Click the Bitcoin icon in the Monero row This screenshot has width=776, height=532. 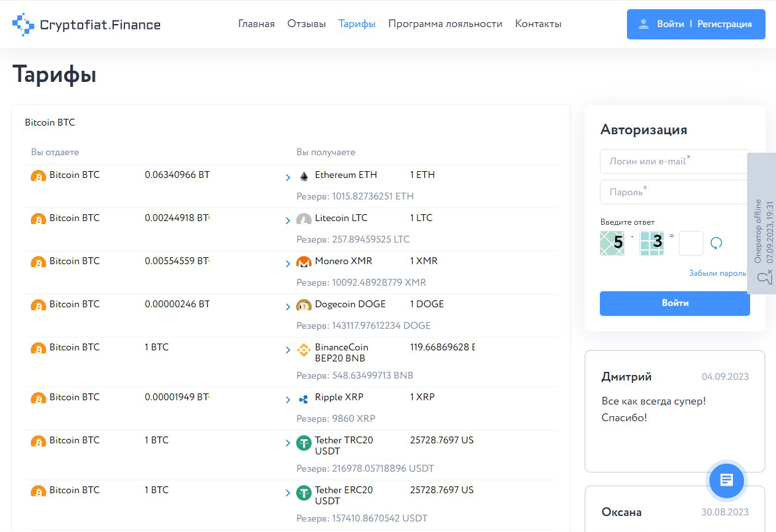(38, 262)
